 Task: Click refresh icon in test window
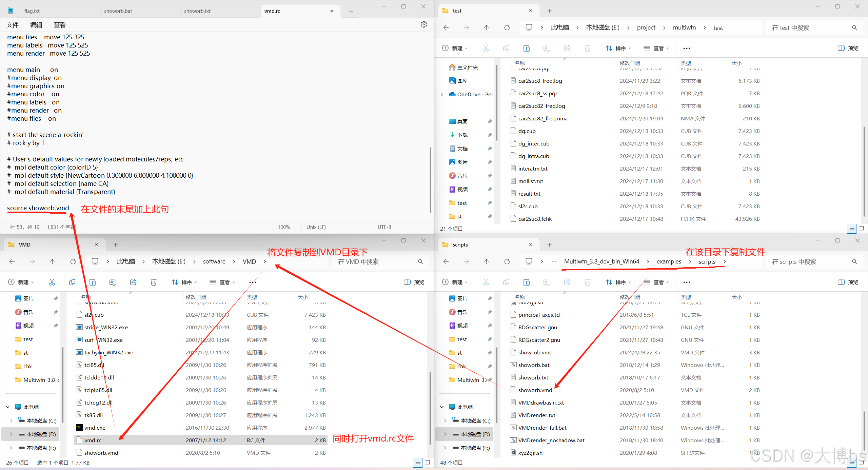(507, 27)
